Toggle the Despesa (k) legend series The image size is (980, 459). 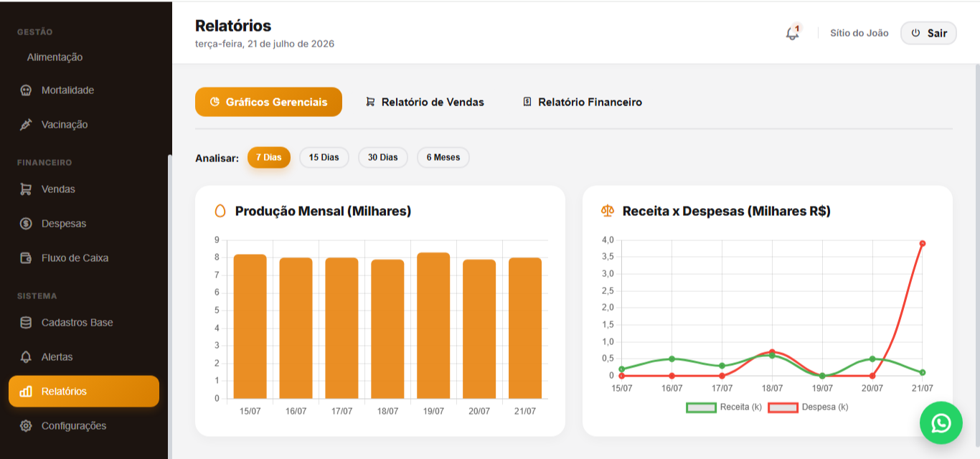point(809,407)
